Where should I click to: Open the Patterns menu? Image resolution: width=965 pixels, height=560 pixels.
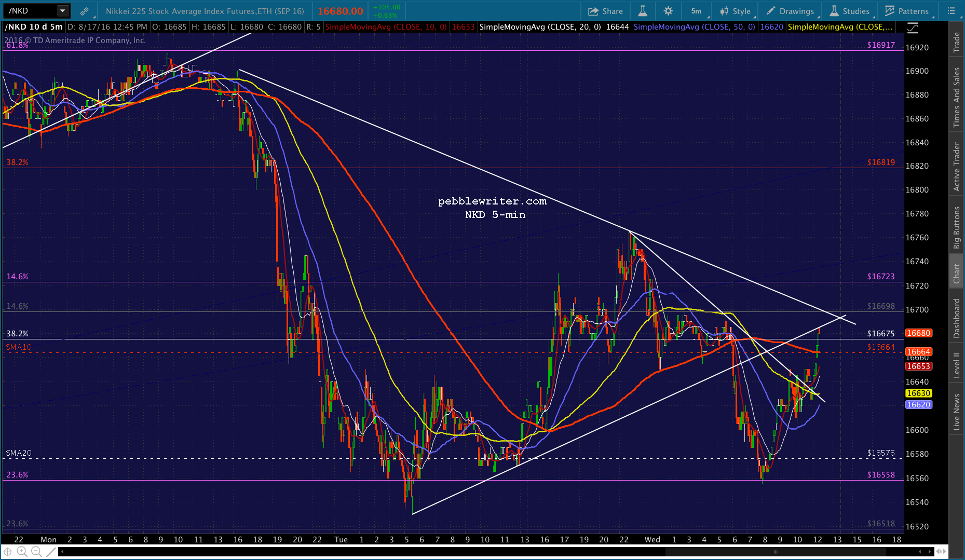(907, 11)
